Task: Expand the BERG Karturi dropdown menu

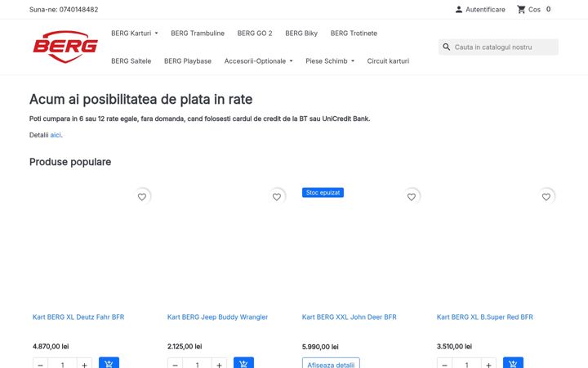Action: tap(135, 33)
